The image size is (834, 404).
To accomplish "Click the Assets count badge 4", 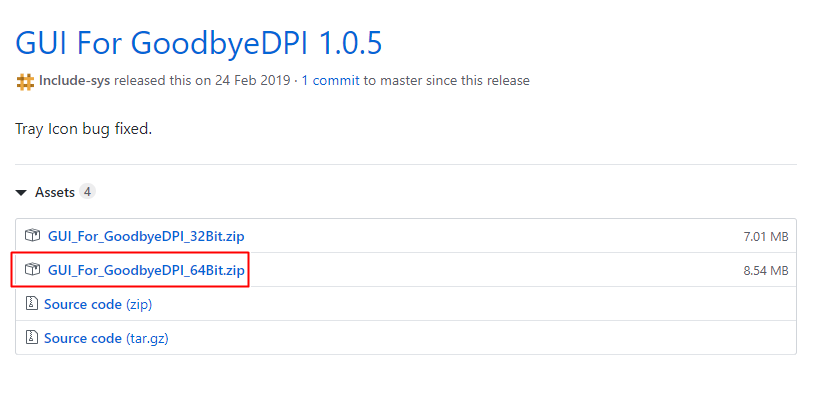I will [x=87, y=191].
